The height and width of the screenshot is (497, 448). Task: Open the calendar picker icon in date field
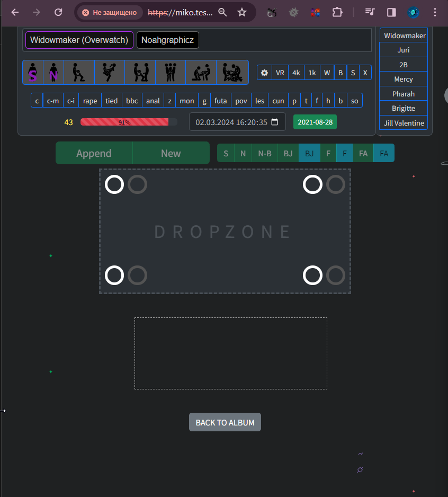[x=275, y=122]
